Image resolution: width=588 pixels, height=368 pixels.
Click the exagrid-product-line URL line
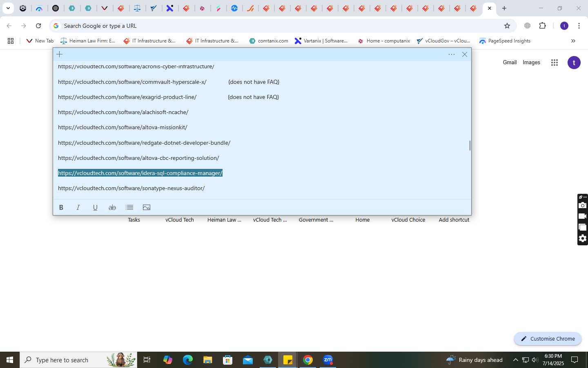click(x=127, y=97)
